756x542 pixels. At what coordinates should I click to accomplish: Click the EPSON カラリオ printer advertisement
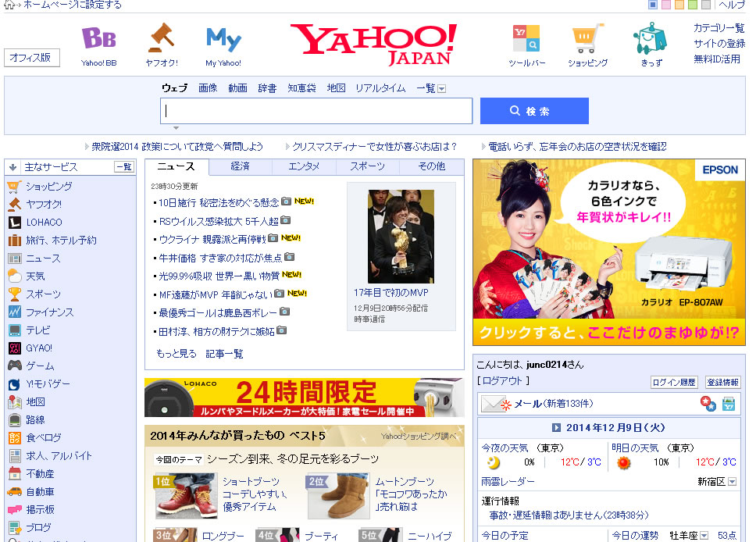click(609, 252)
